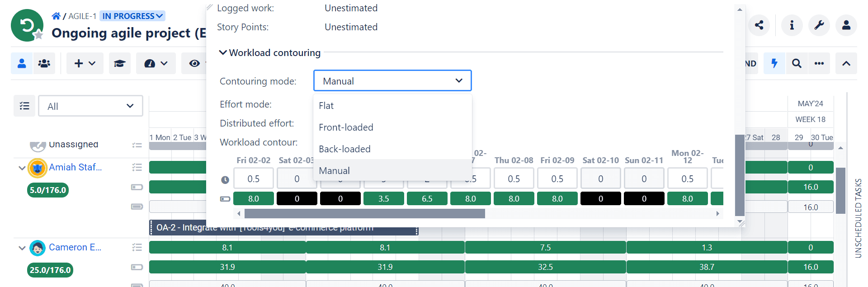Click the lightning bolt icon
Screen dimensions: 868x287
774,63
